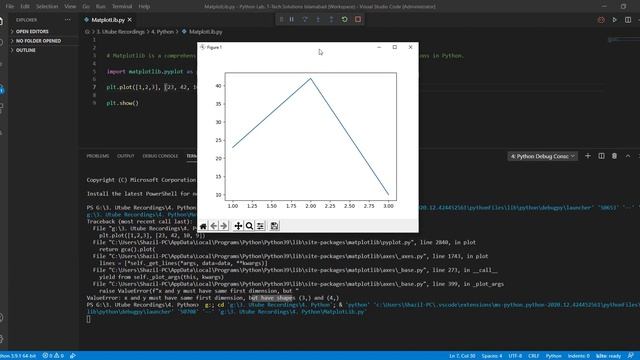
Task: Maximize the panel with the up chevron
Action: click(628, 156)
